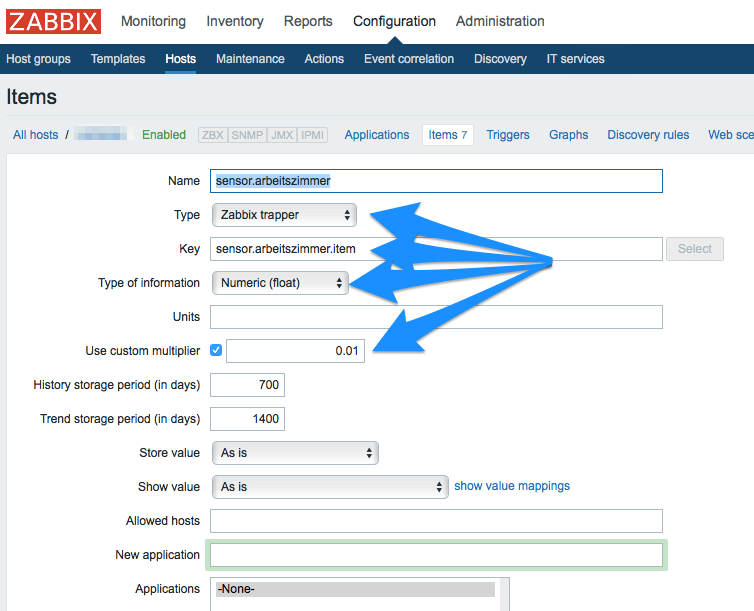Open the Reports menu
This screenshot has height=611, width=754.
tap(308, 21)
